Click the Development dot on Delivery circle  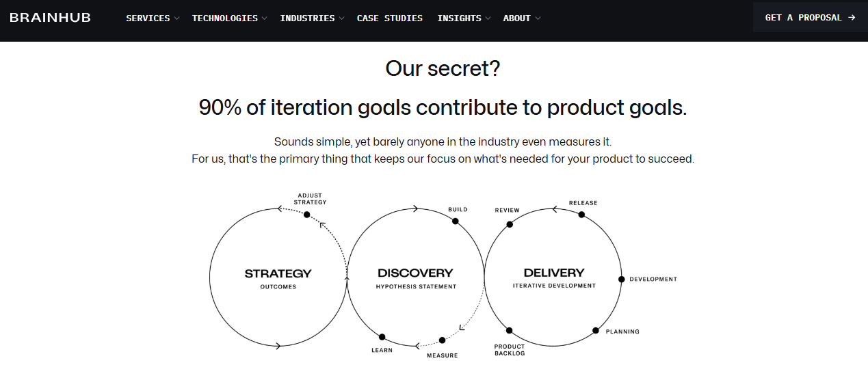[621, 279]
